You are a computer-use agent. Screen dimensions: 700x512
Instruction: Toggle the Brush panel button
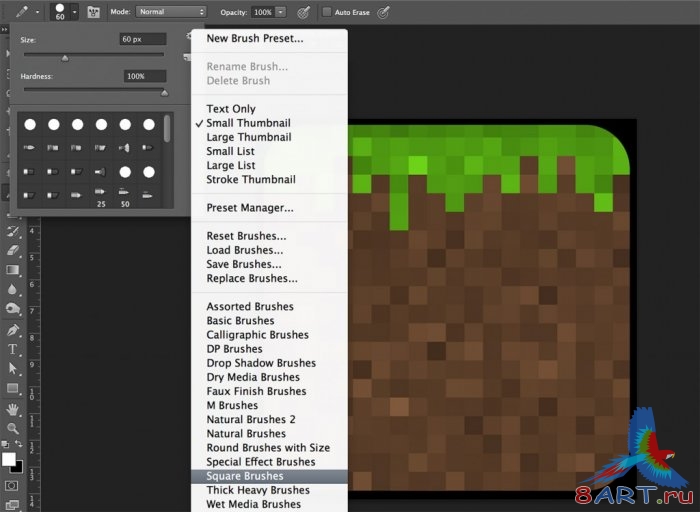pyautogui.click(x=93, y=12)
